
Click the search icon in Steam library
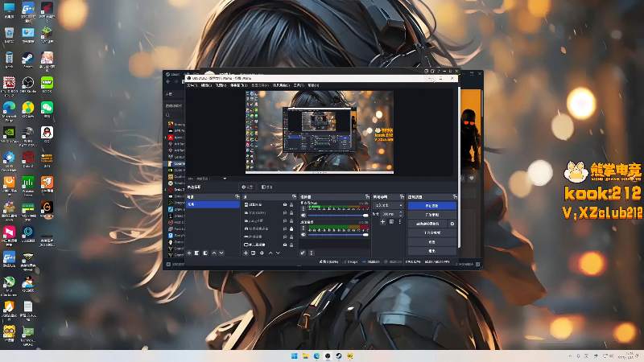167,115
